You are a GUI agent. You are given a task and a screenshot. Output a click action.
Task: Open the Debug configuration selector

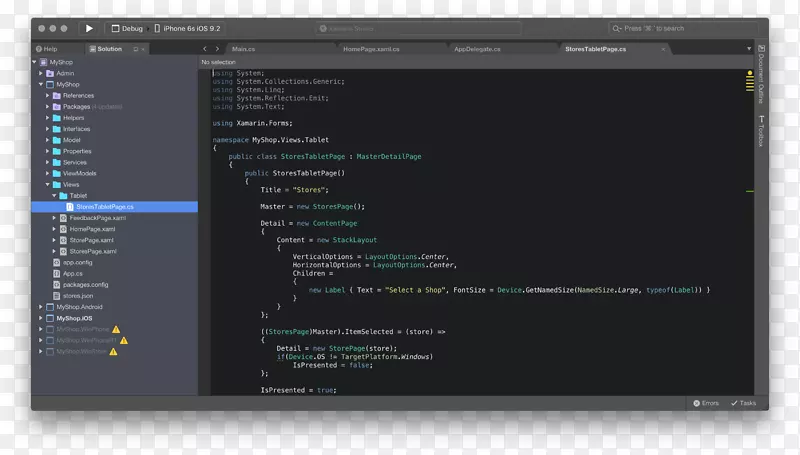click(127, 29)
